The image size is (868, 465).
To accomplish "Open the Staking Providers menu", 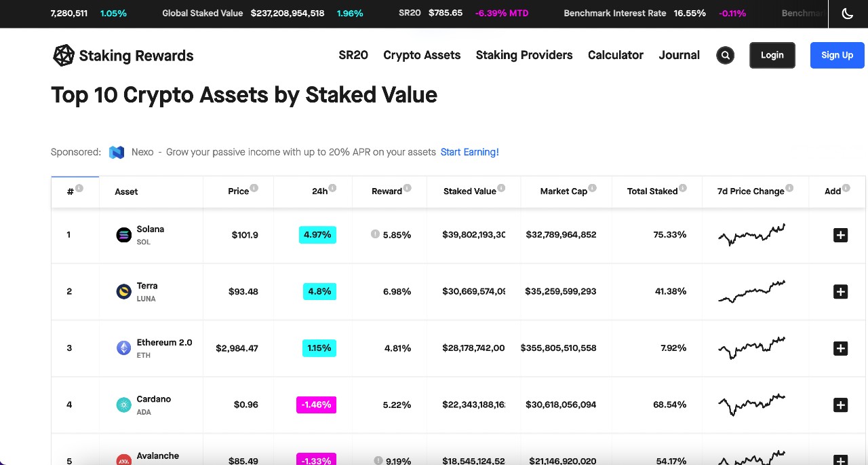I will (x=524, y=55).
